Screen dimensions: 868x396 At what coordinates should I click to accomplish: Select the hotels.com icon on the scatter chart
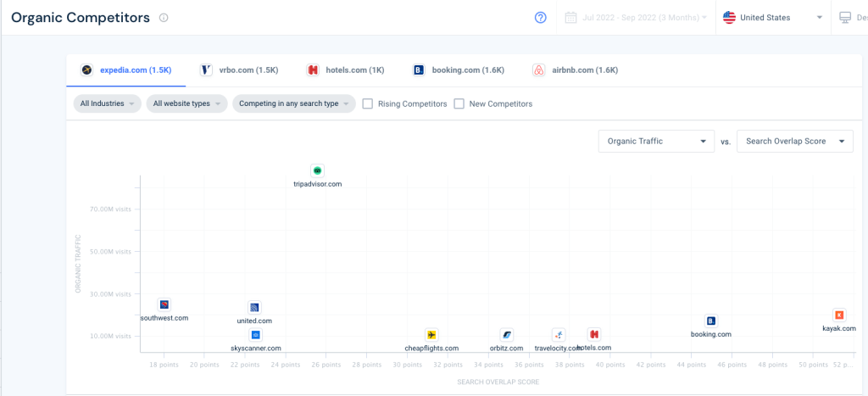click(x=594, y=335)
